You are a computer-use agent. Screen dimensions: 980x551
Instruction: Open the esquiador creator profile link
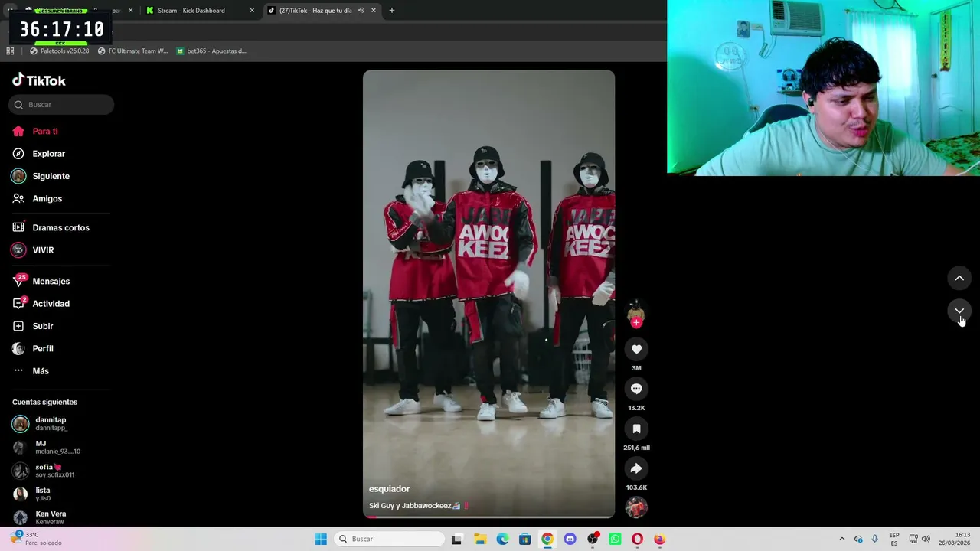(389, 489)
